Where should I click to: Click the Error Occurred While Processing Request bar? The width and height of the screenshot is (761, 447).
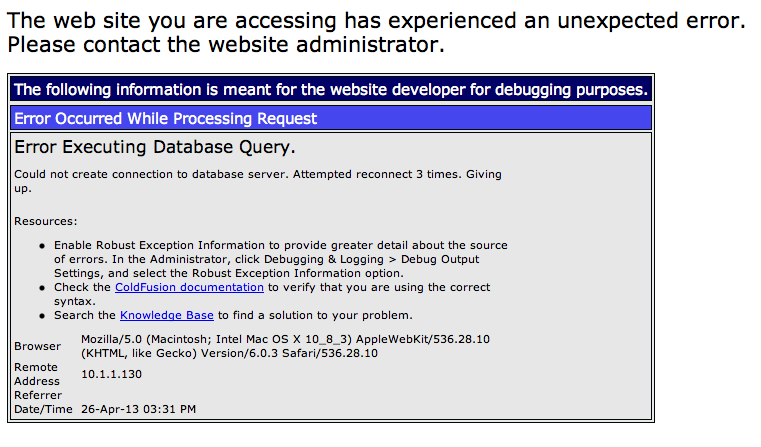[x=331, y=118]
